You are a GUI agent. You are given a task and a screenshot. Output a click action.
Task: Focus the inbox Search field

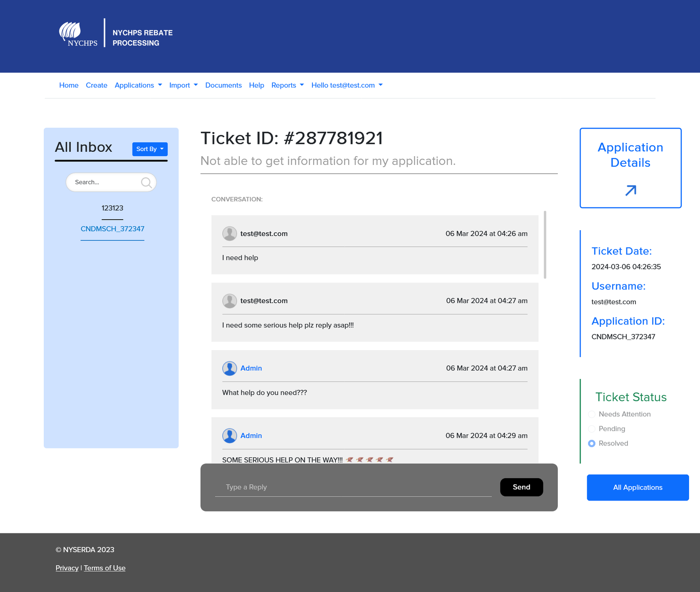(111, 182)
